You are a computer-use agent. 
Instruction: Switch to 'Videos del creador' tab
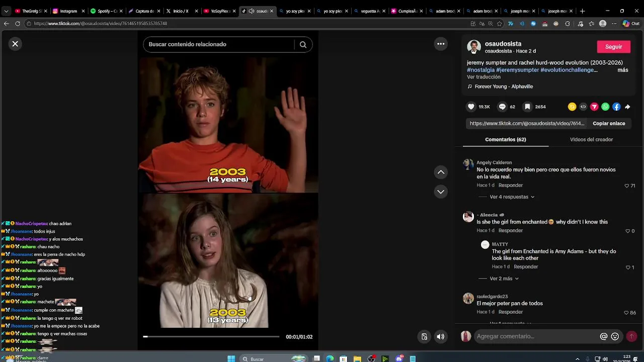tap(591, 139)
